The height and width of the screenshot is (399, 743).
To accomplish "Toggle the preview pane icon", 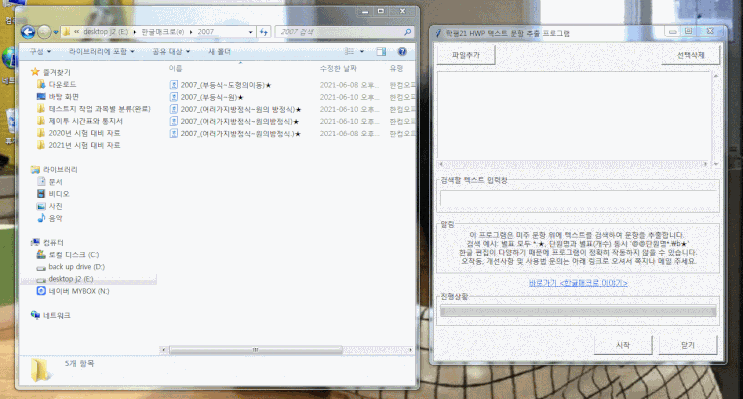I will pos(381,52).
